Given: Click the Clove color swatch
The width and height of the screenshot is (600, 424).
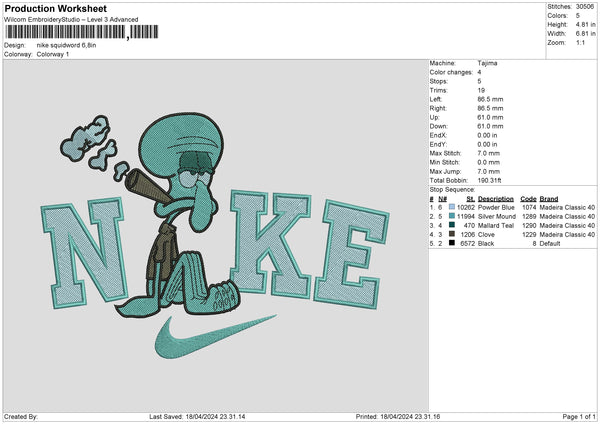Looking at the screenshot, I should pyautogui.click(x=452, y=234).
